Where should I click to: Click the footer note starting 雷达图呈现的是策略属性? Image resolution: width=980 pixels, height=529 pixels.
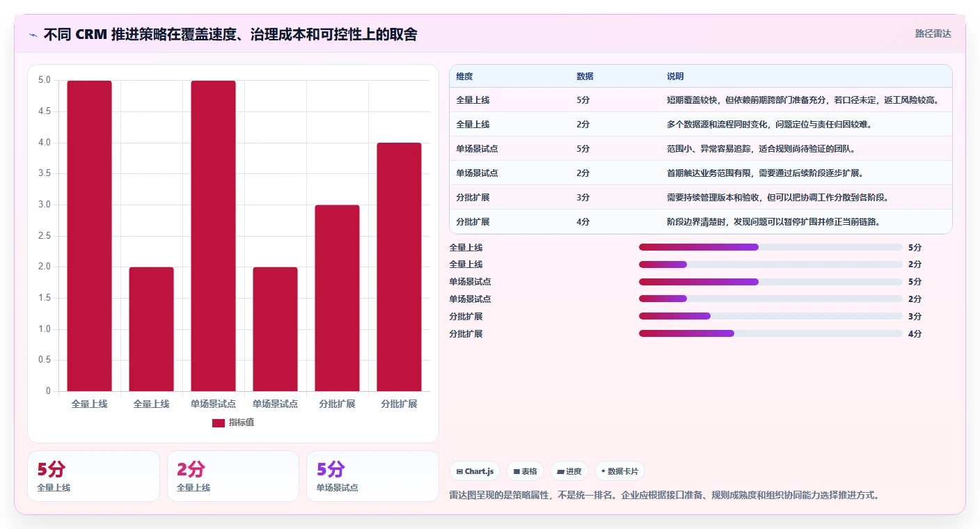pos(665,496)
